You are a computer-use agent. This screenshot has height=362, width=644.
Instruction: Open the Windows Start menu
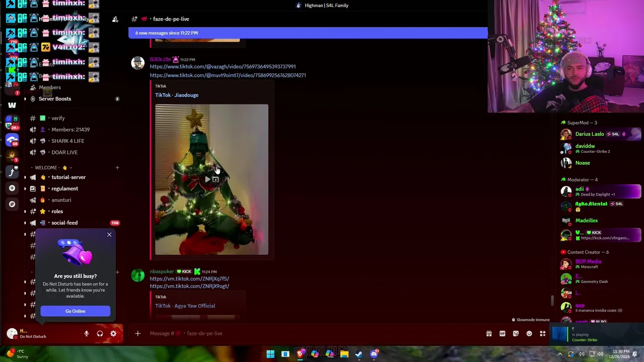coord(270,354)
